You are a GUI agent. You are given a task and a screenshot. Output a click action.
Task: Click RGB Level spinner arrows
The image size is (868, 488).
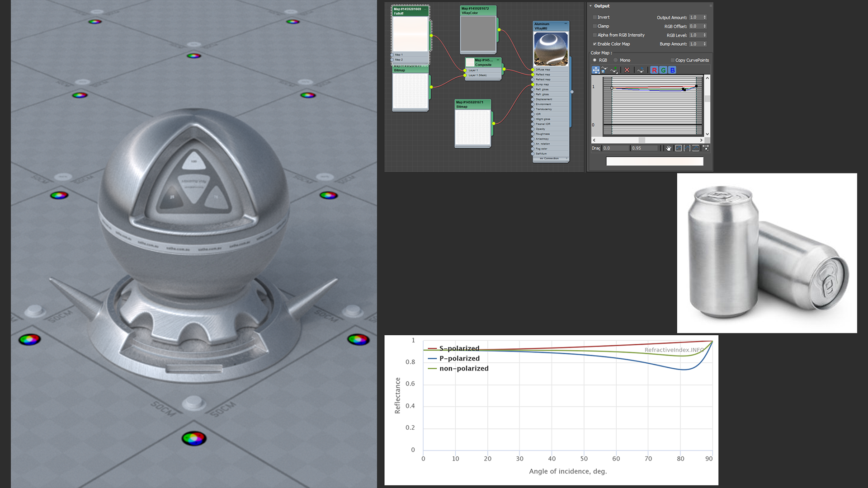pos(704,35)
